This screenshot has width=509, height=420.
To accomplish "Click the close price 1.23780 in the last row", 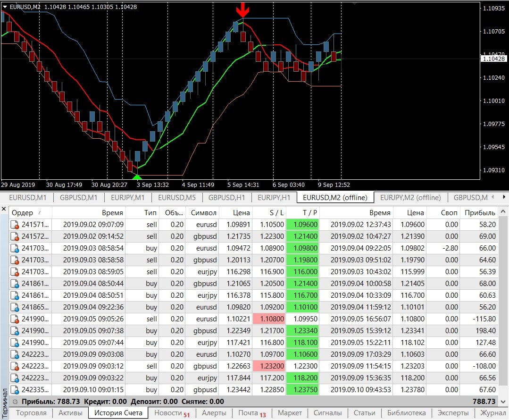I will pos(412,390).
